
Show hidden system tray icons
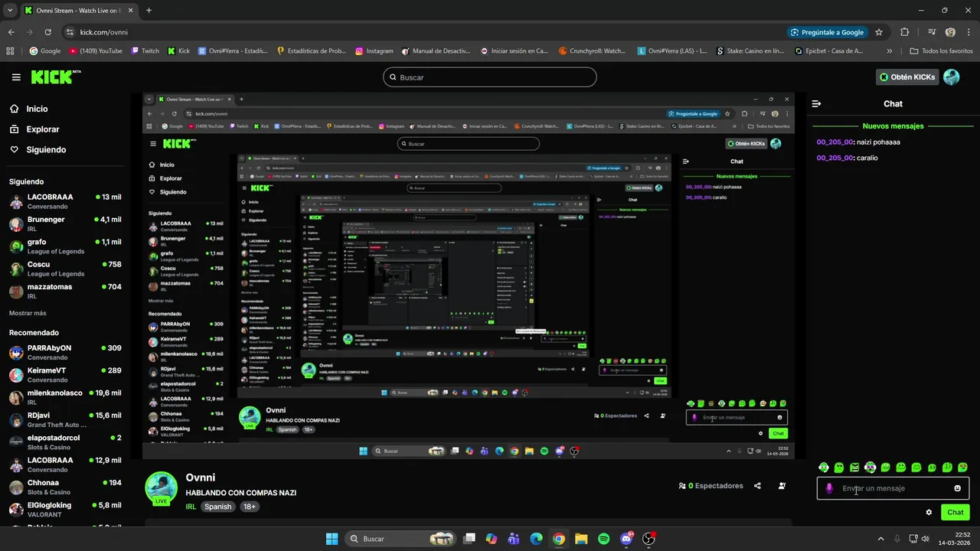[x=880, y=539]
